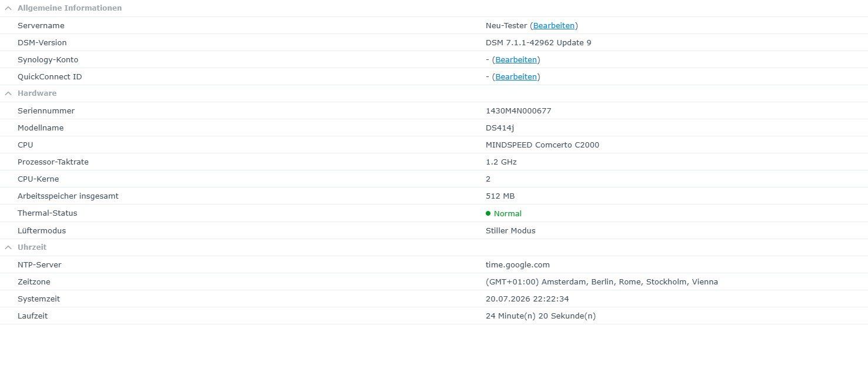Select the Prozessor-Taktrate label

coord(54,162)
